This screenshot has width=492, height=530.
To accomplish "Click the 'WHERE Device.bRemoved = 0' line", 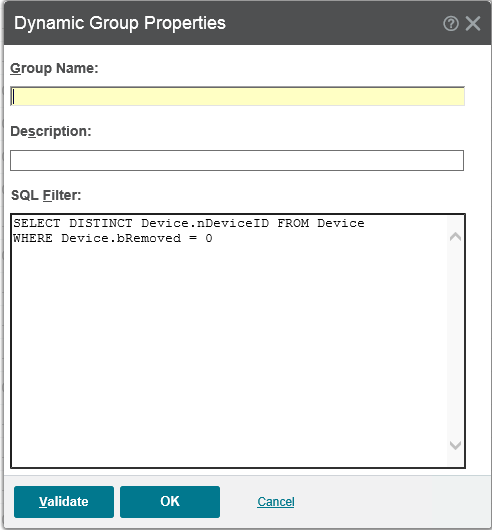I will 113,238.
